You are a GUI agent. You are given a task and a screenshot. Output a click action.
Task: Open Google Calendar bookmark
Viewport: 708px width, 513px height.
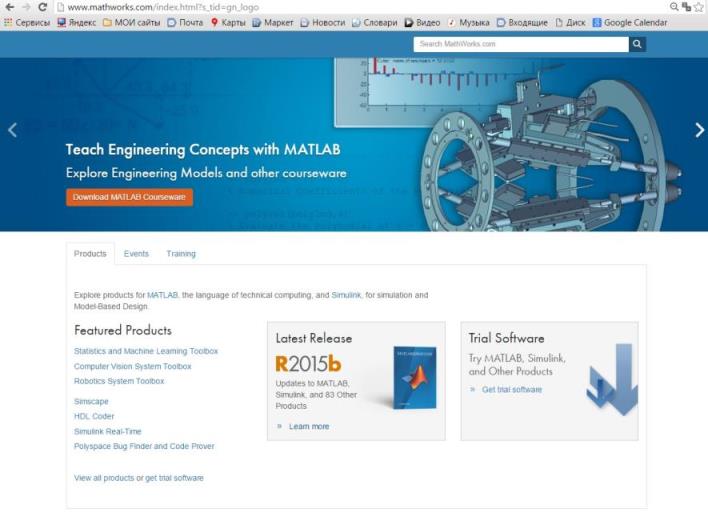pos(630,23)
